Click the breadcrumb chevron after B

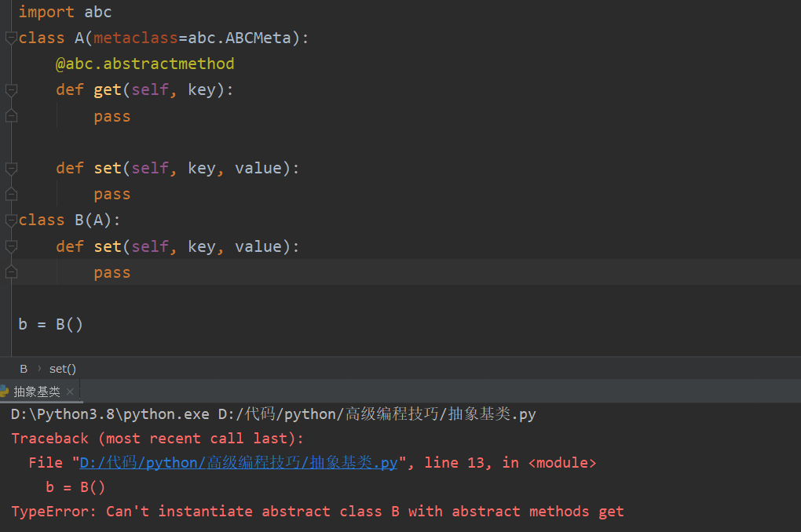pos(38,368)
